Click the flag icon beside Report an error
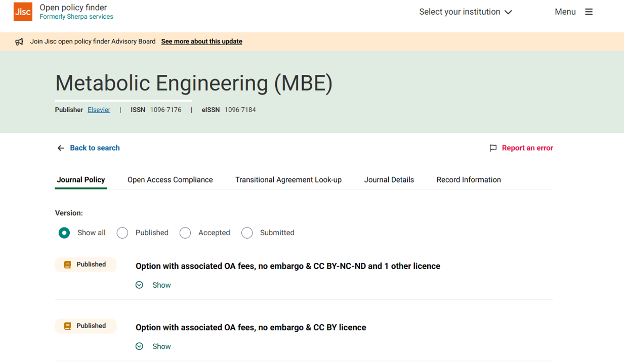Viewport: 624px width, 364px height. pyautogui.click(x=493, y=148)
